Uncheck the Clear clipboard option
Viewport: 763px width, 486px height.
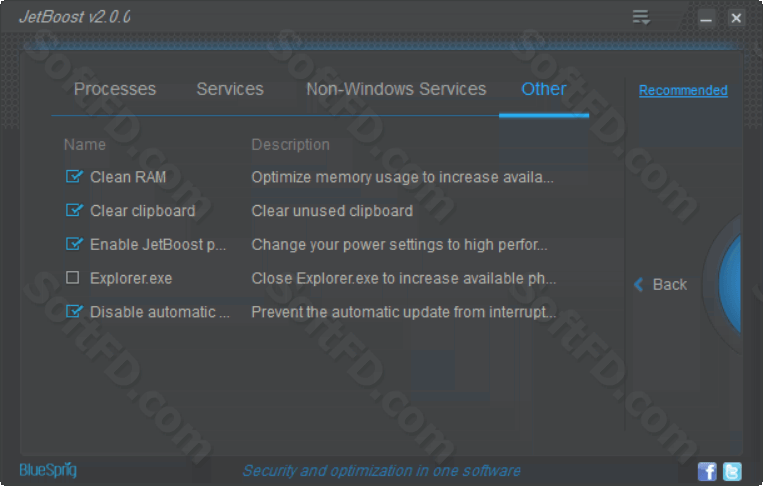[73, 210]
